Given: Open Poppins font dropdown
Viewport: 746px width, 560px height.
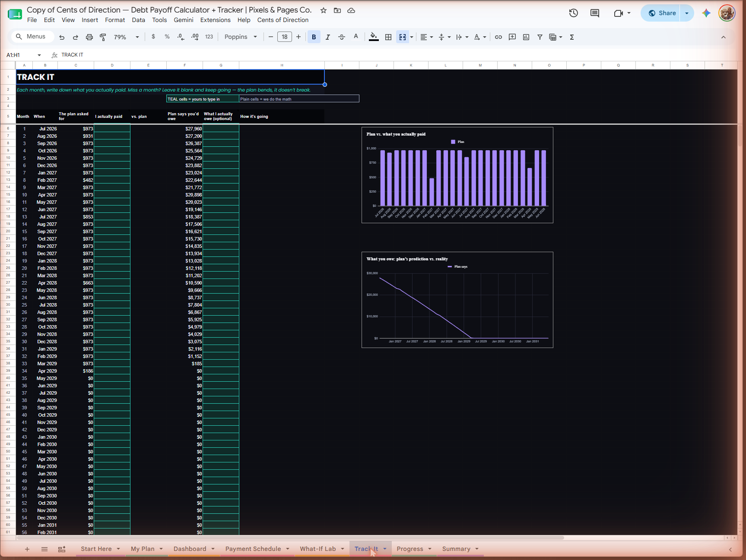Looking at the screenshot, I should pyautogui.click(x=241, y=37).
